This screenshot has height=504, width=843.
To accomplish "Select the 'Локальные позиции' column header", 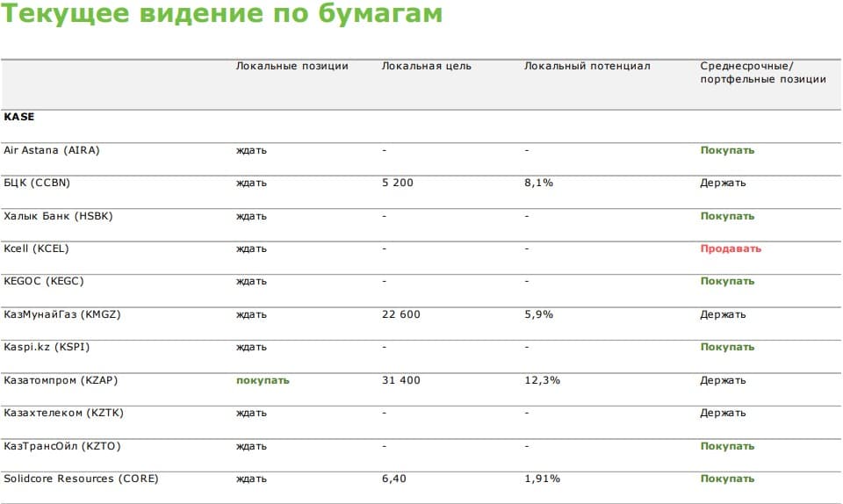I will pos(292,67).
